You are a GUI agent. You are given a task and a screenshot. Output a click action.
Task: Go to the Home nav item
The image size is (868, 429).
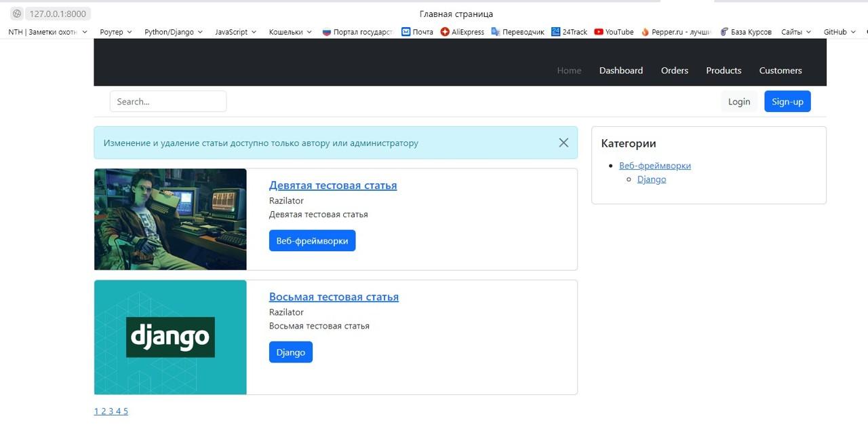pos(569,71)
